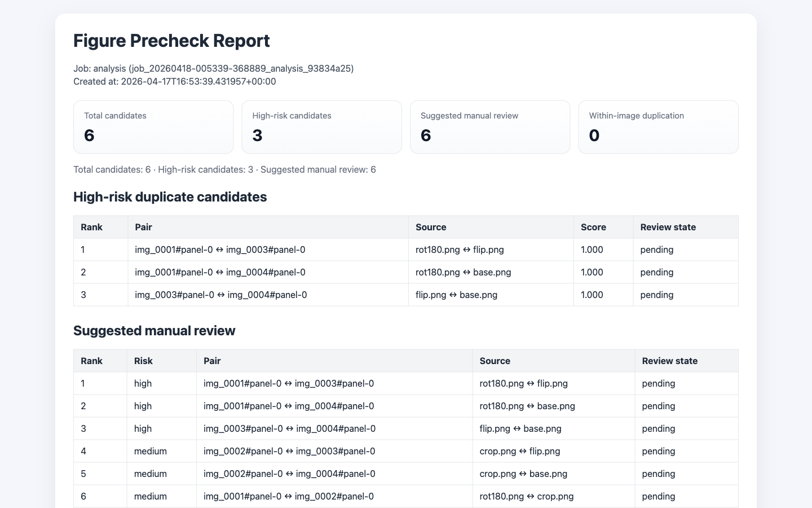Select high-risk rank 3 pair img_0003 ↔ img_0004
The height and width of the screenshot is (508, 812).
[221, 295]
